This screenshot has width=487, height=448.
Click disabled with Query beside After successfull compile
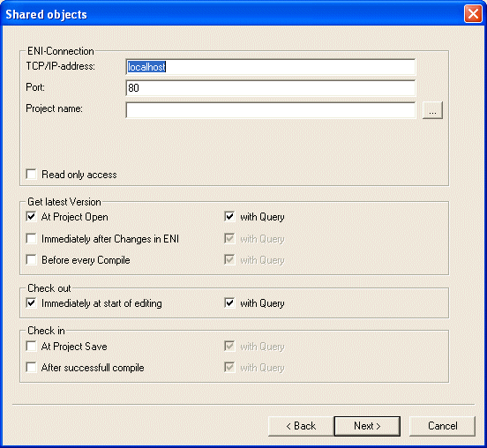(x=255, y=368)
